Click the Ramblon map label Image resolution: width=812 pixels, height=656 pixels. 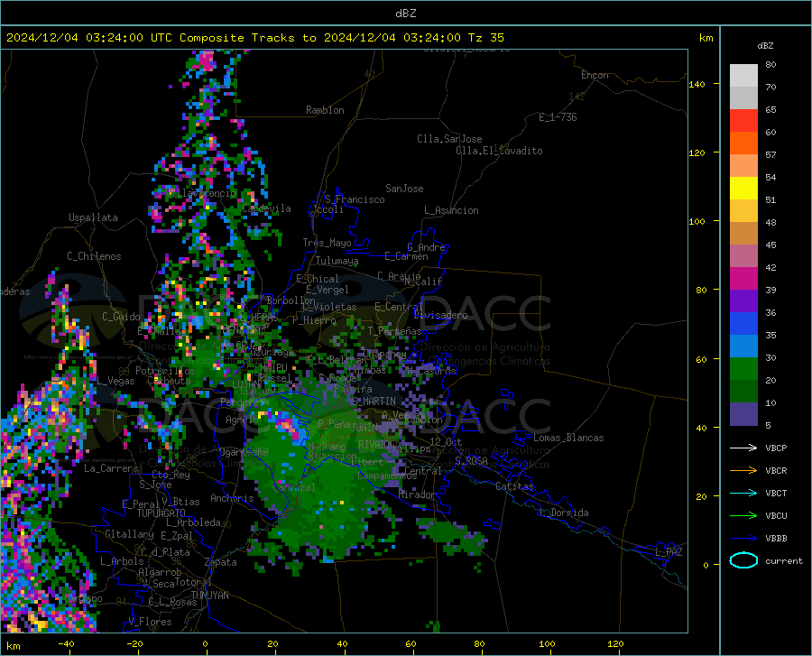[x=325, y=110]
